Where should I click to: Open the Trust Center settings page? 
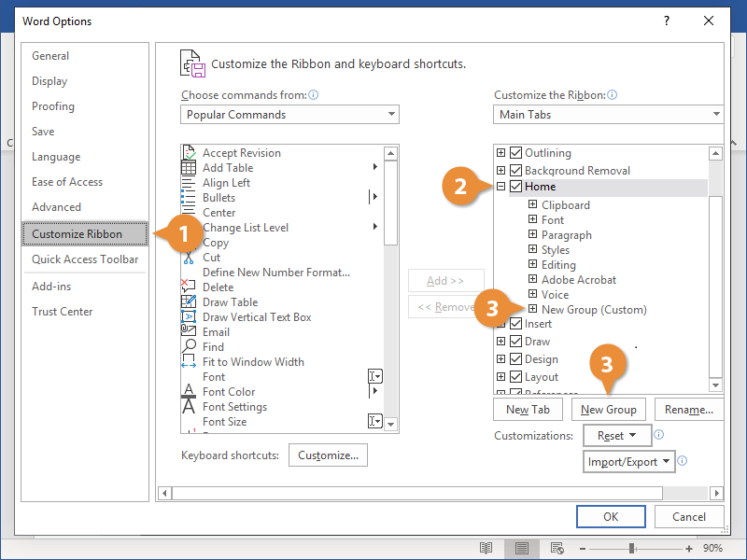63,311
